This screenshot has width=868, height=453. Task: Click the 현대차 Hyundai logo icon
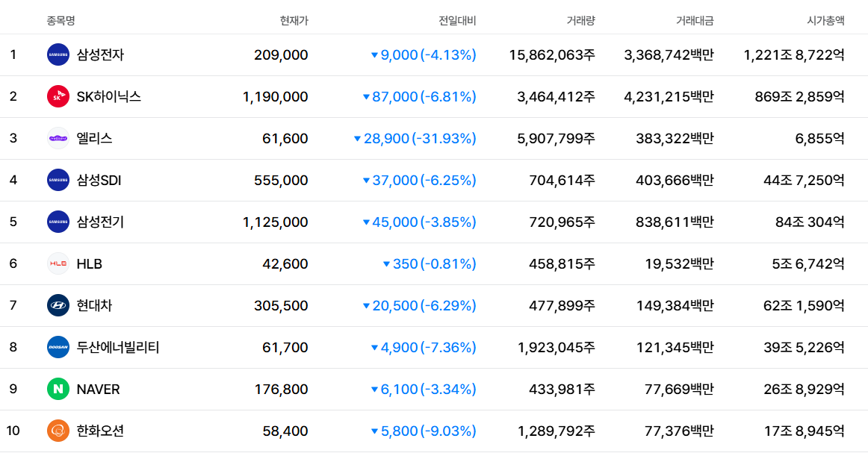click(58, 305)
